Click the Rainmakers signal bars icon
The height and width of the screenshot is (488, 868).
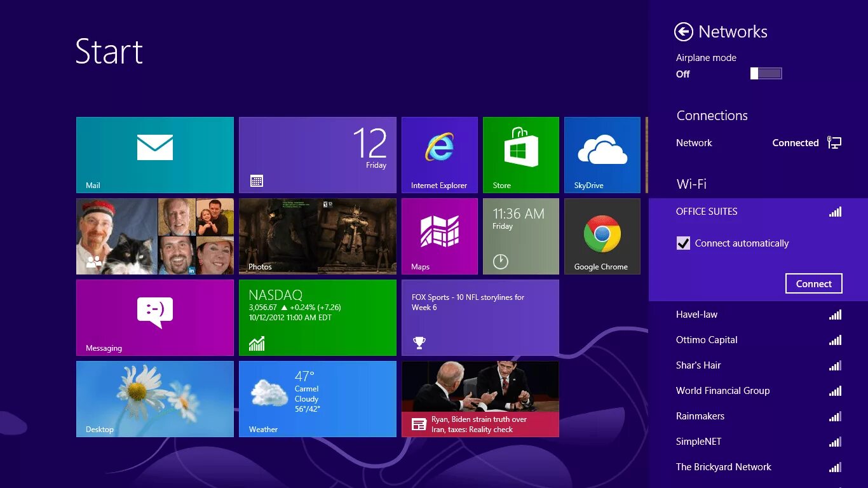point(835,416)
